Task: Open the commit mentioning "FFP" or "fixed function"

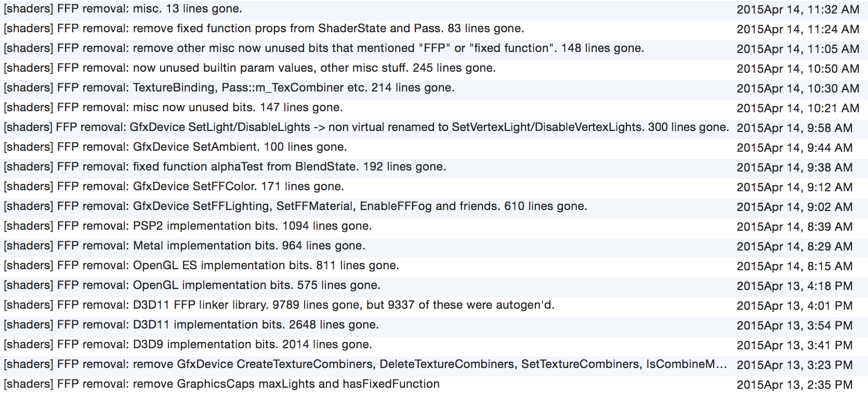Action: (x=434, y=48)
